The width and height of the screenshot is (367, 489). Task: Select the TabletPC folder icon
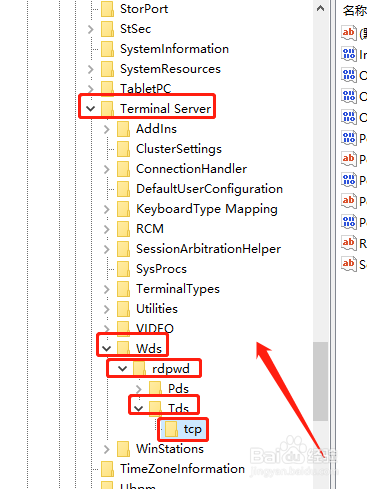[x=108, y=88]
